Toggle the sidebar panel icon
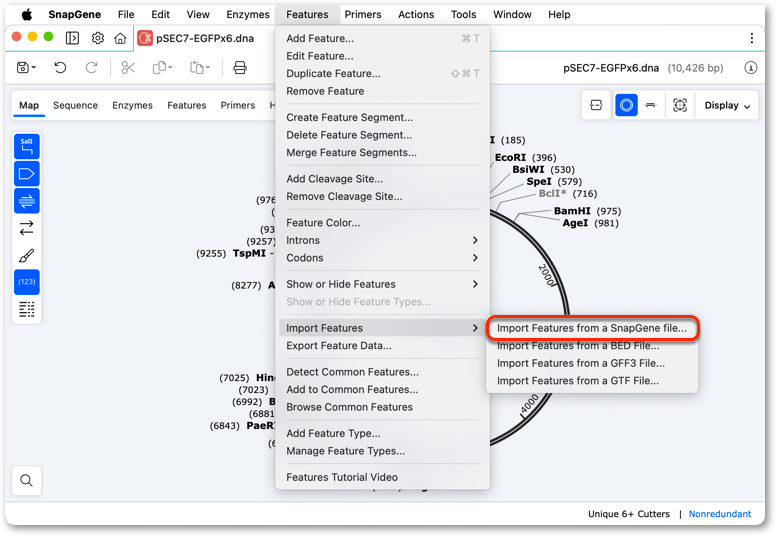The height and width of the screenshot is (536, 776). point(72,38)
